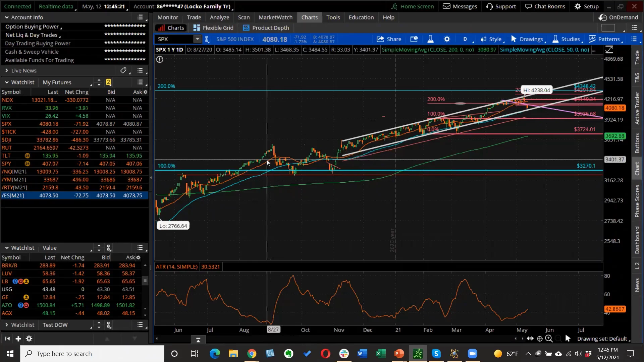The width and height of the screenshot is (644, 362).
Task: Open the News side tab
Action: point(637,285)
